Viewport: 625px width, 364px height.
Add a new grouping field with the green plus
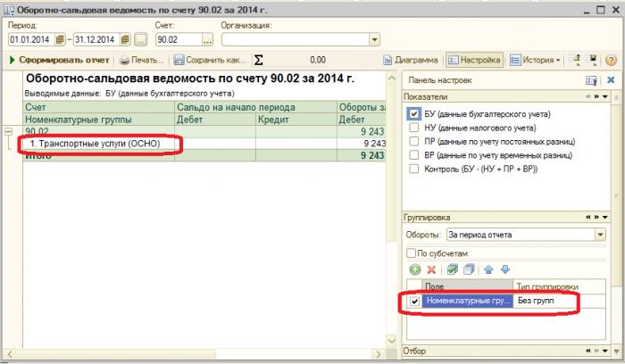tap(415, 269)
